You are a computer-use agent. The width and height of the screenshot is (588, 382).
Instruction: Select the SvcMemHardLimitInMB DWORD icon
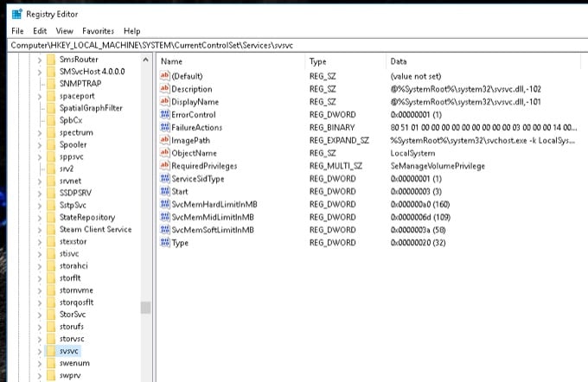164,204
